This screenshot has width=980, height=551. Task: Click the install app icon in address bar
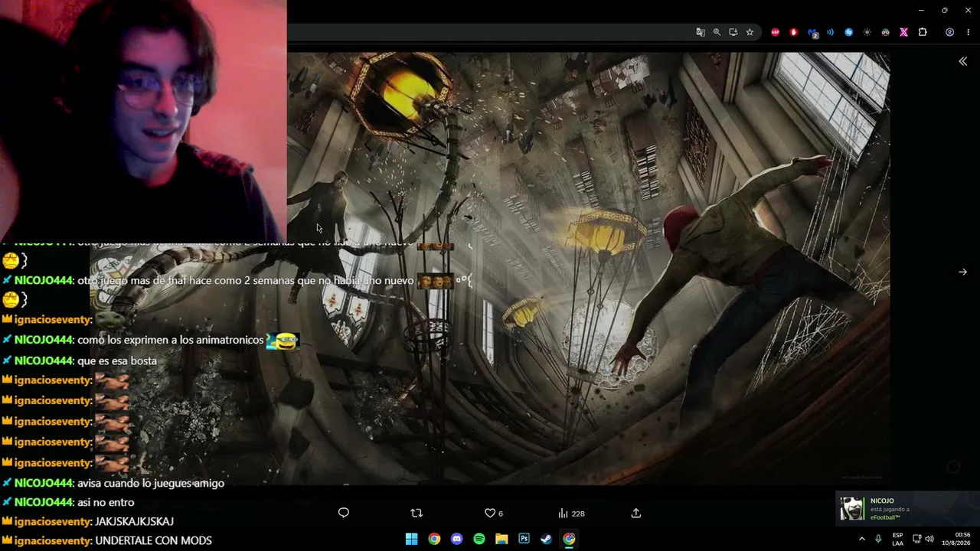[x=733, y=32]
